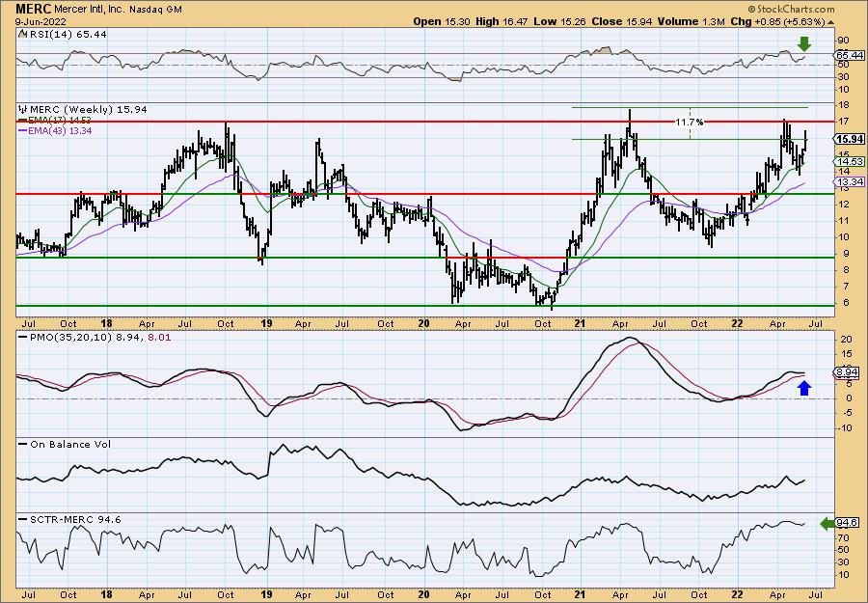Click the MERC ticker symbol title
Image resolution: width=868 pixels, height=603 pixels.
click(x=34, y=9)
